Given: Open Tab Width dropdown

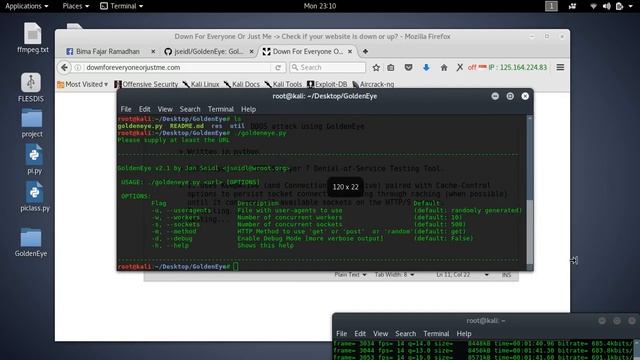Looking at the screenshot, I should click(x=394, y=275).
